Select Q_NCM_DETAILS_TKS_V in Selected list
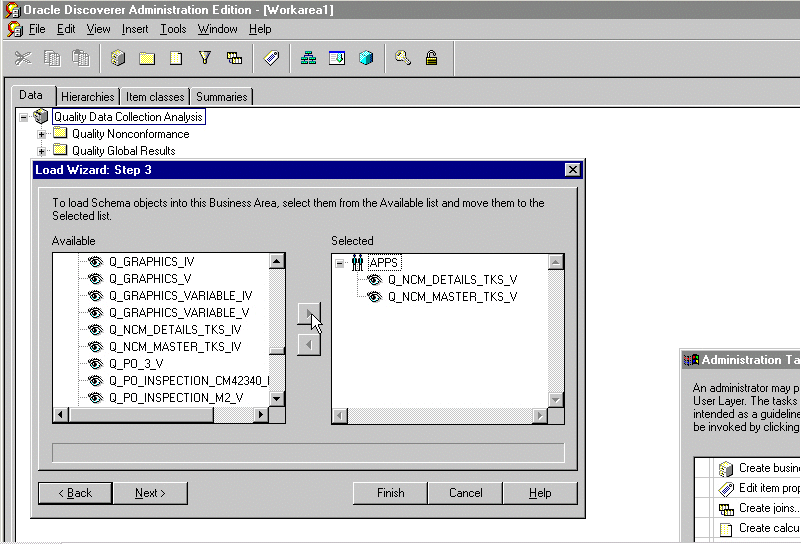Viewport: 801px width, 544px height. (x=452, y=279)
